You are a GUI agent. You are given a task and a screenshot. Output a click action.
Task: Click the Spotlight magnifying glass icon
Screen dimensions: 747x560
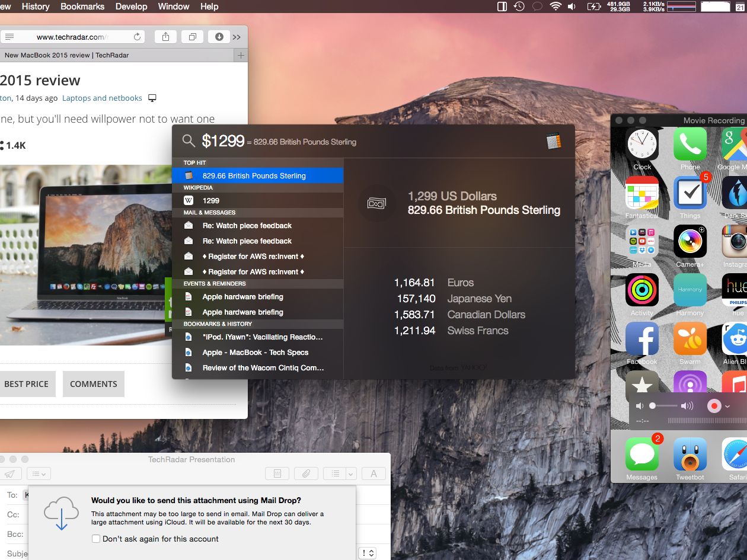189,141
